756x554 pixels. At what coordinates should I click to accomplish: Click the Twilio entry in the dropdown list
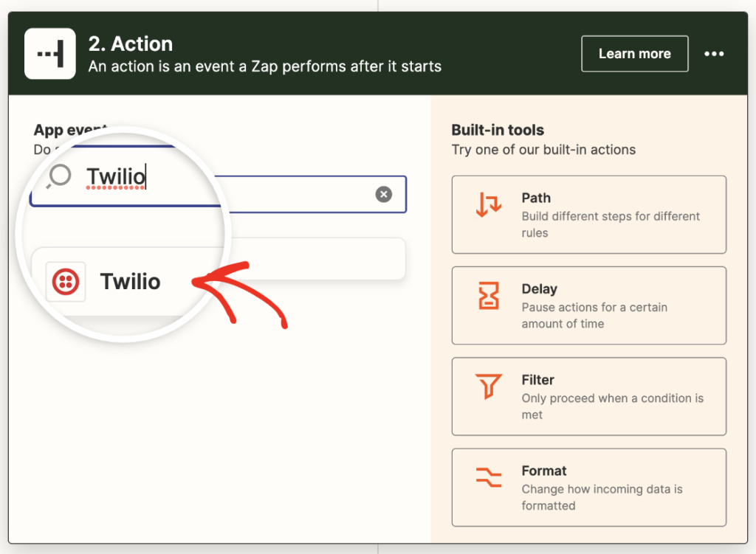pos(129,281)
